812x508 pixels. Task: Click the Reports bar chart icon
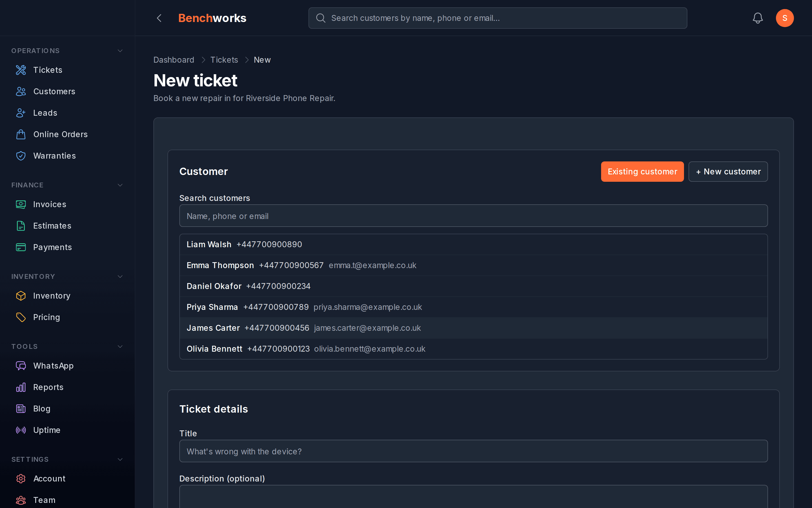[21, 387]
